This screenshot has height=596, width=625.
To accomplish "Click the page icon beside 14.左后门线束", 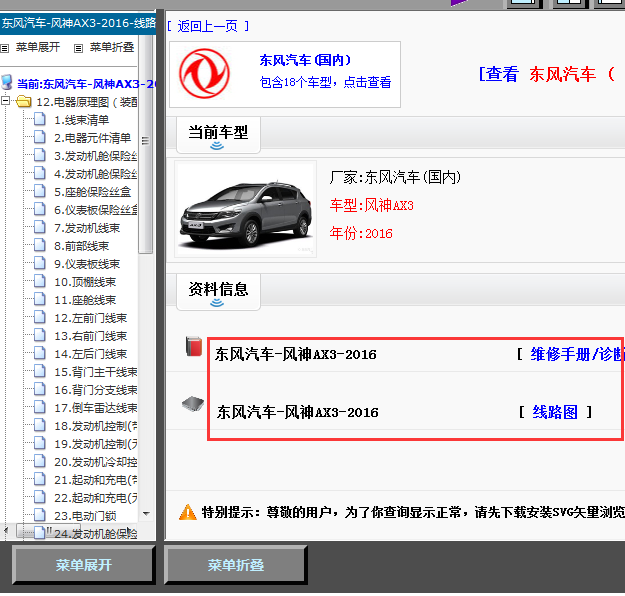I will pyautogui.click(x=39, y=353).
